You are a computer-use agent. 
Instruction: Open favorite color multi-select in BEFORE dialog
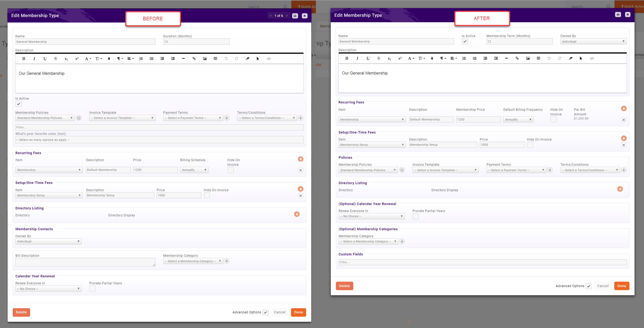click(x=159, y=140)
